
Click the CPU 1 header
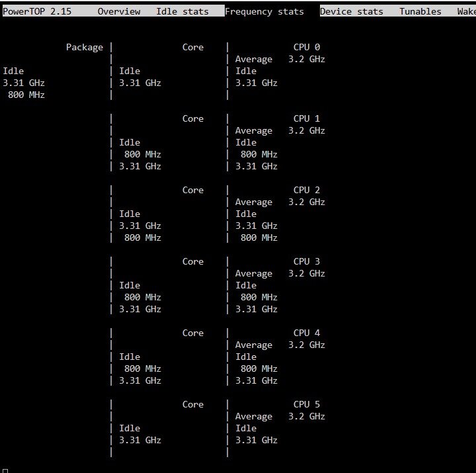pos(307,118)
